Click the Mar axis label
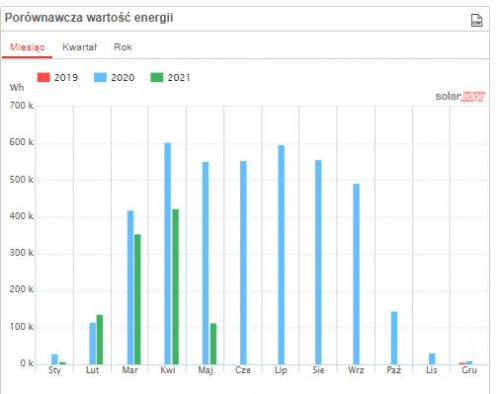The width and height of the screenshot is (500, 394). pos(130,370)
